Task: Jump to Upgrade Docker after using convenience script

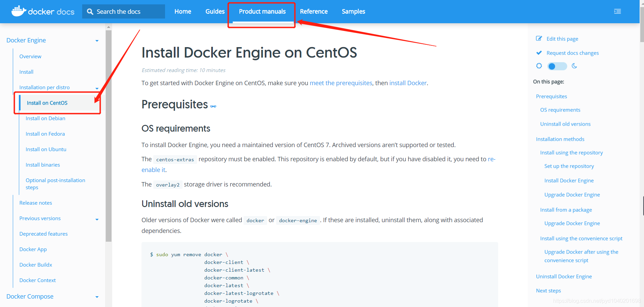Action: click(x=581, y=256)
